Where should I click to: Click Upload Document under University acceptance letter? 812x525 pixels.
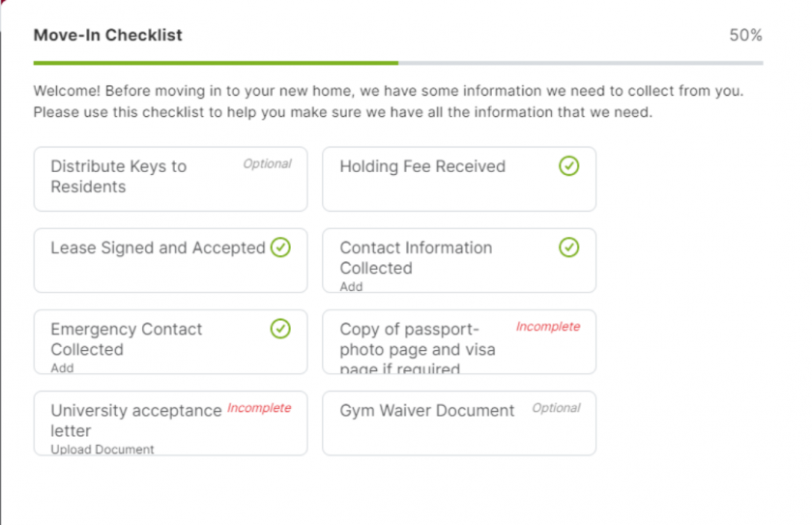tap(102, 450)
